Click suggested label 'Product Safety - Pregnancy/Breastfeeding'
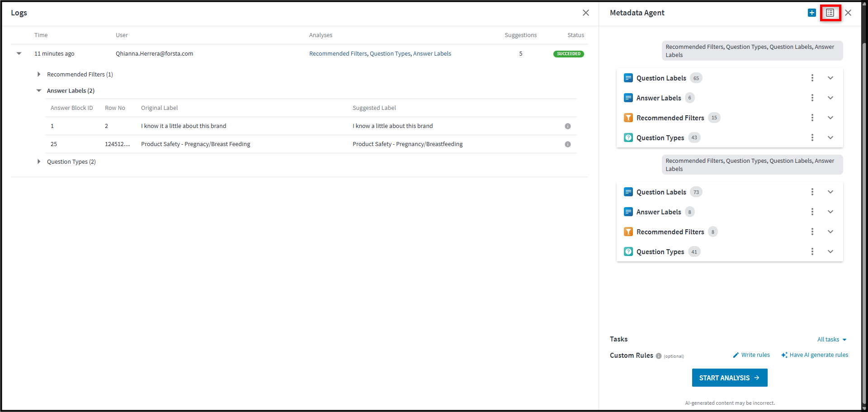The image size is (868, 412). [x=408, y=144]
